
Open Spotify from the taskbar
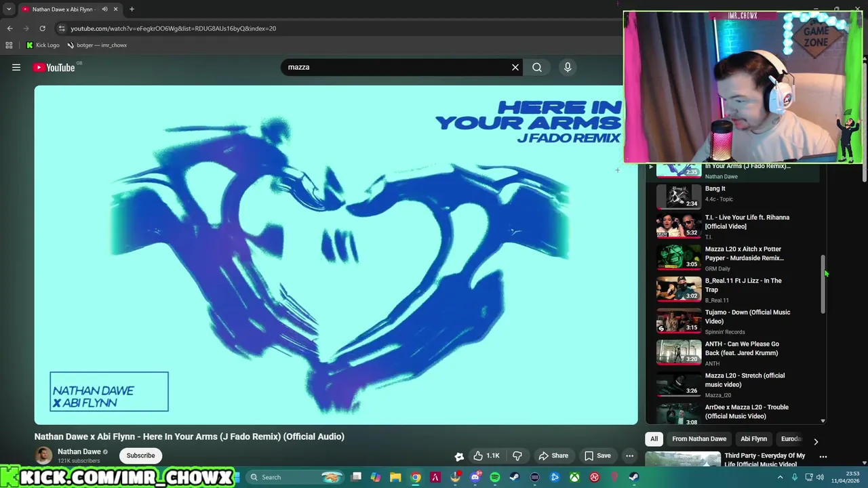(x=495, y=477)
